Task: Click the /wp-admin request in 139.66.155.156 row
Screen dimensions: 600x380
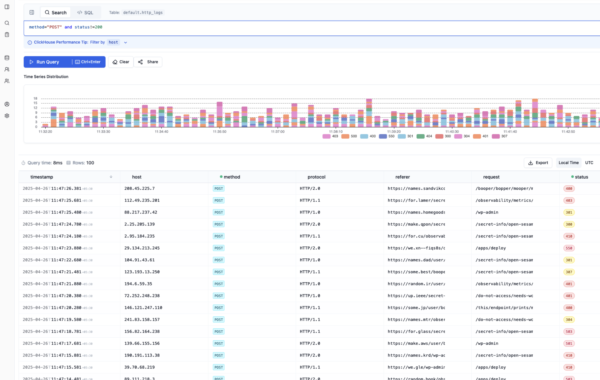Action: coord(487,343)
